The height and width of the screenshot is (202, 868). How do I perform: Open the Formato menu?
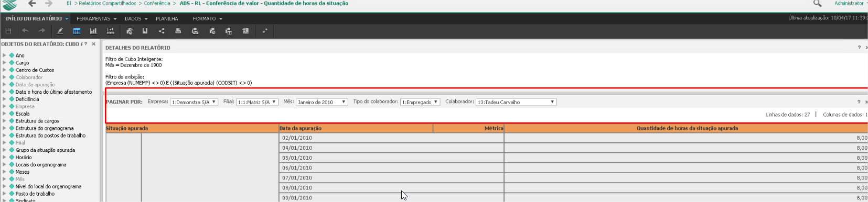[207, 18]
